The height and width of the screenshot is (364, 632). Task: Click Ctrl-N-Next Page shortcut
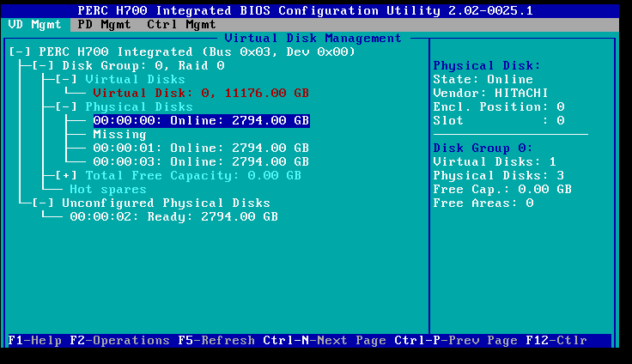click(x=325, y=340)
